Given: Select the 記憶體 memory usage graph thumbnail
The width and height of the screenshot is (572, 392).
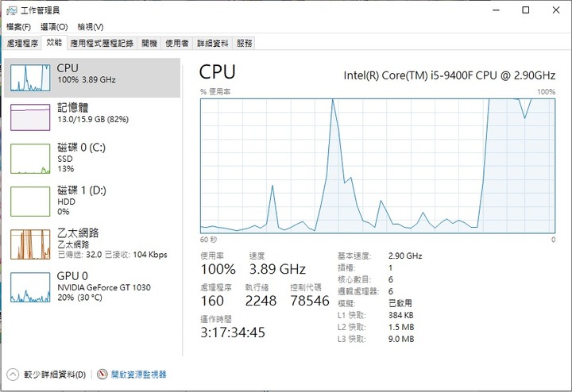Looking at the screenshot, I should point(30,117).
